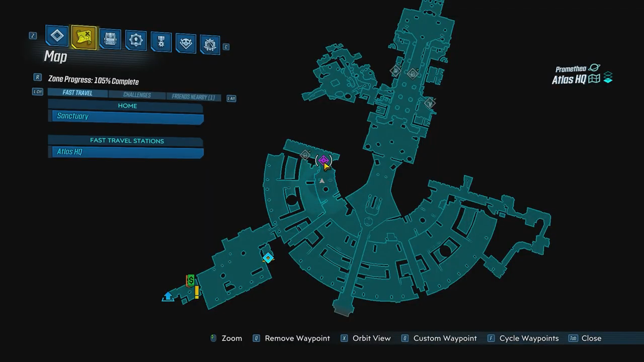The width and height of the screenshot is (644, 362).
Task: Click the yellow exclamation mission marker
Action: (x=197, y=292)
